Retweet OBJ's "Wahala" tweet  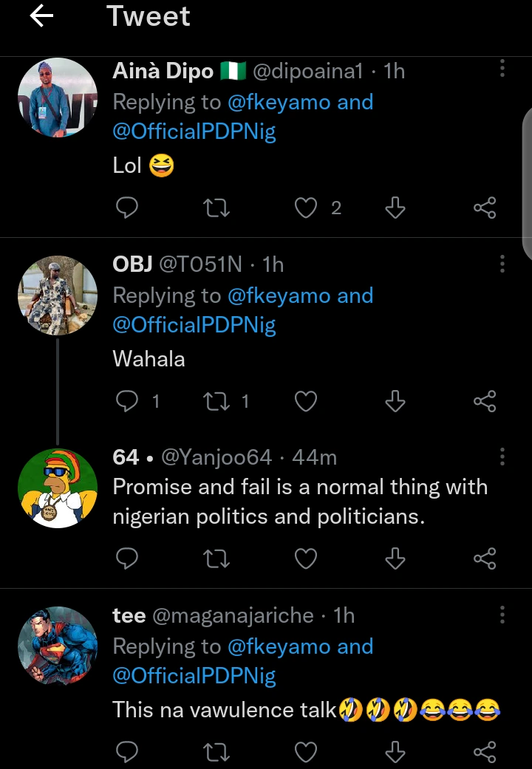(216, 401)
